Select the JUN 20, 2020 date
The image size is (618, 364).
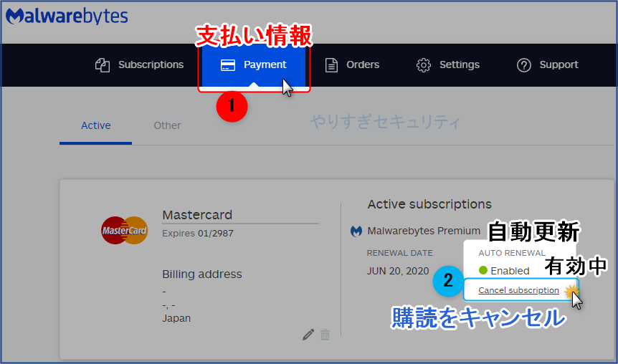(x=398, y=271)
